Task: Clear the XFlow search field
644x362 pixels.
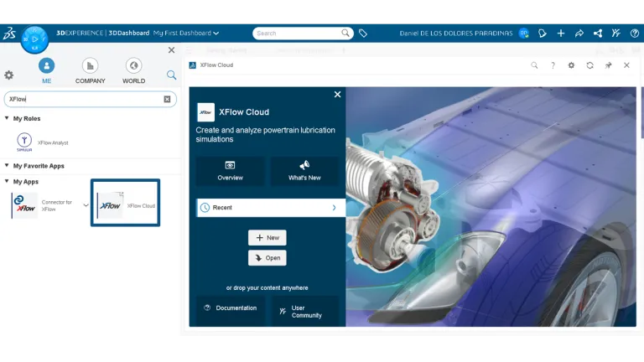Action: coord(167,100)
